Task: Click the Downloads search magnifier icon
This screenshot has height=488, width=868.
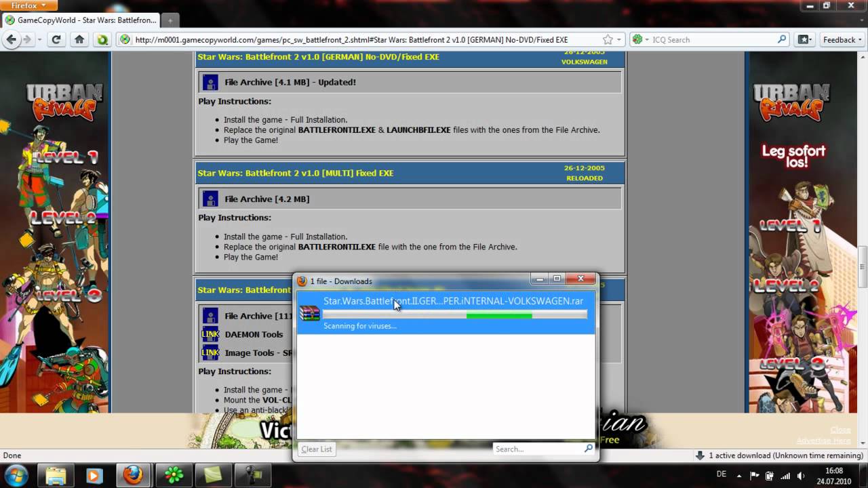Action: pyautogui.click(x=588, y=449)
